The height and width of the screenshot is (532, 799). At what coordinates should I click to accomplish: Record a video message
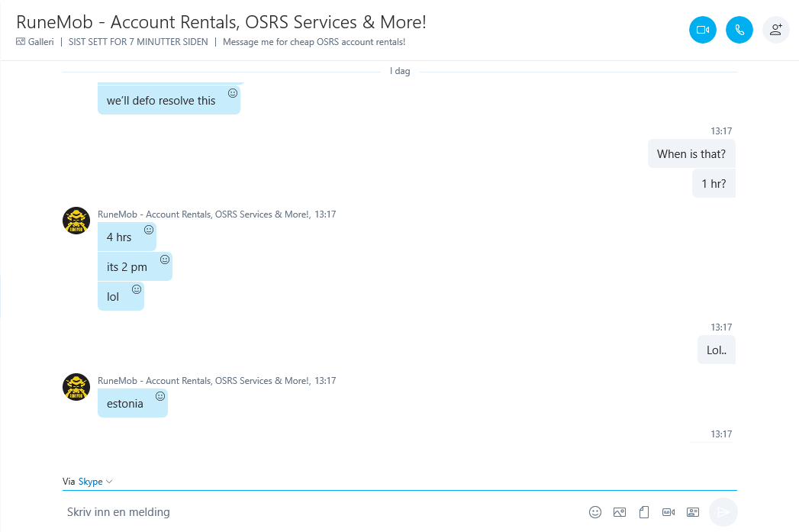(669, 512)
